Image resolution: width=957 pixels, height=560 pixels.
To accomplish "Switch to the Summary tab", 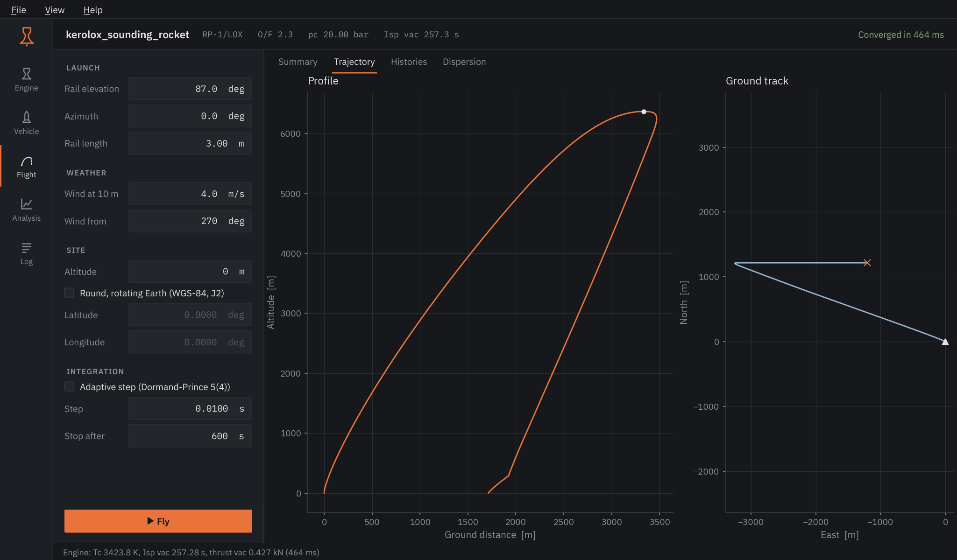I will tap(298, 62).
